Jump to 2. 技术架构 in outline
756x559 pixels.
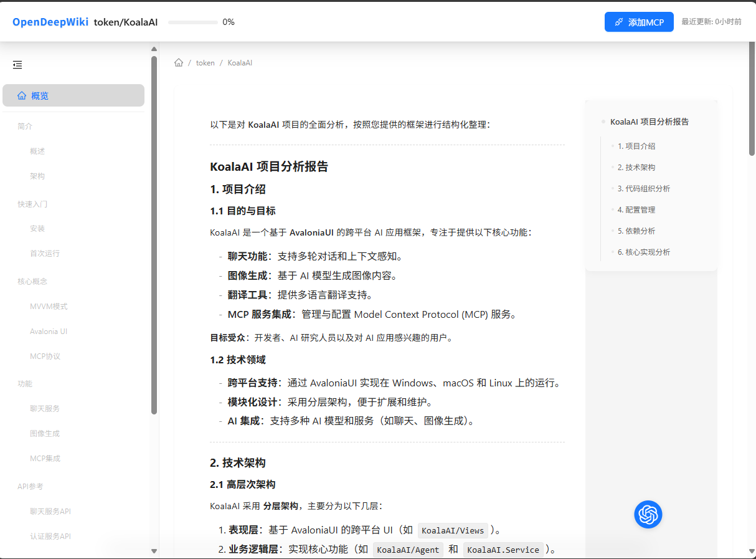tap(636, 167)
